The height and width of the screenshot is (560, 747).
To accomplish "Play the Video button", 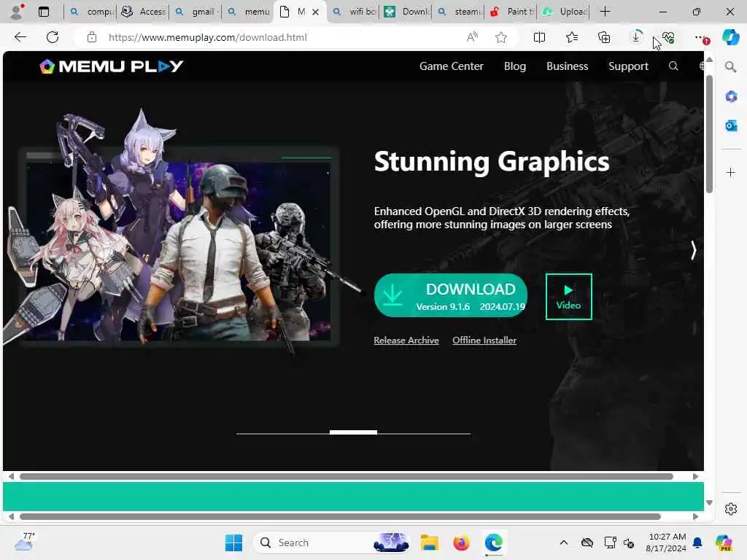I will (x=569, y=297).
